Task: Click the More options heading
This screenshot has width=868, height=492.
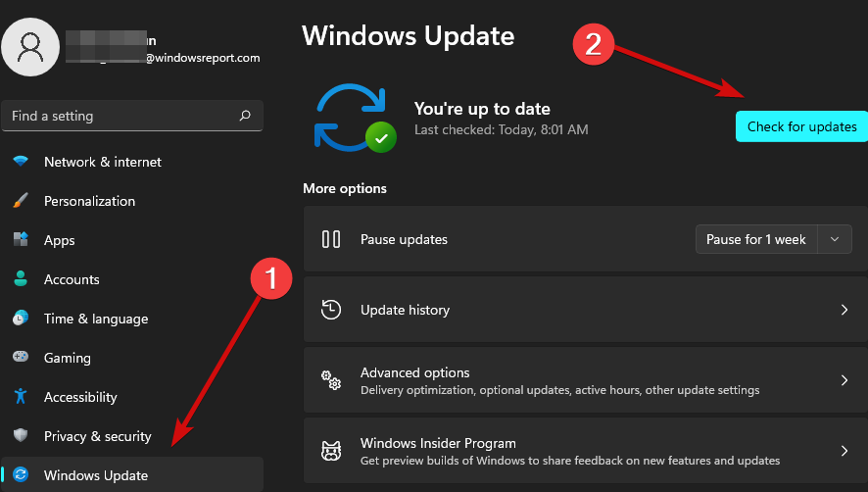Action: (344, 188)
